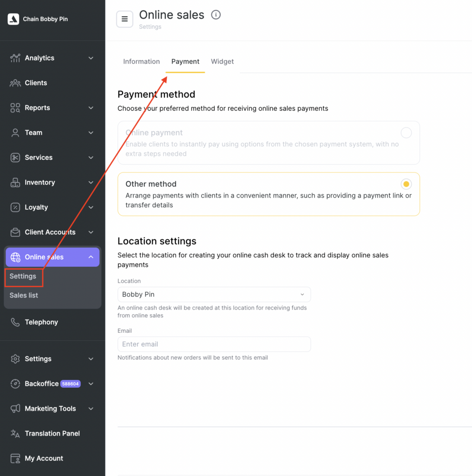
Task: Click the Analytics chart icon in sidebar
Action: pyautogui.click(x=15, y=58)
